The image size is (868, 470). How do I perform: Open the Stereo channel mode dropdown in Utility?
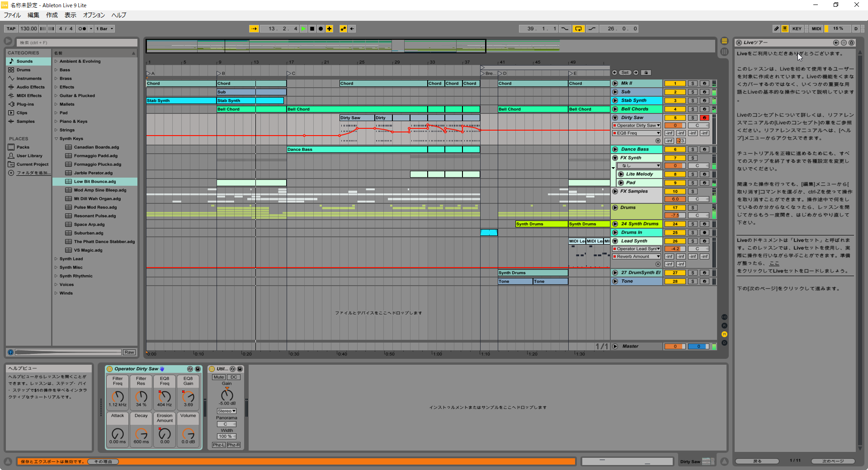226,411
